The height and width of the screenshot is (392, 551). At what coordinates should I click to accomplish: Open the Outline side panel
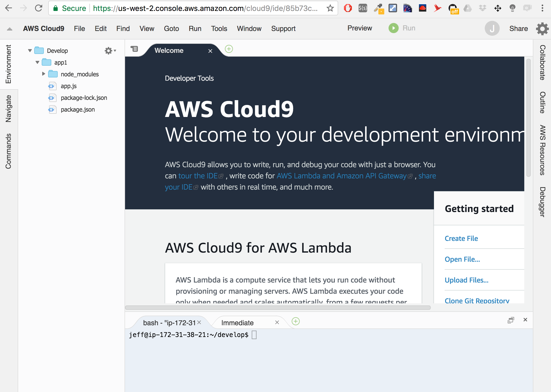pyautogui.click(x=542, y=102)
